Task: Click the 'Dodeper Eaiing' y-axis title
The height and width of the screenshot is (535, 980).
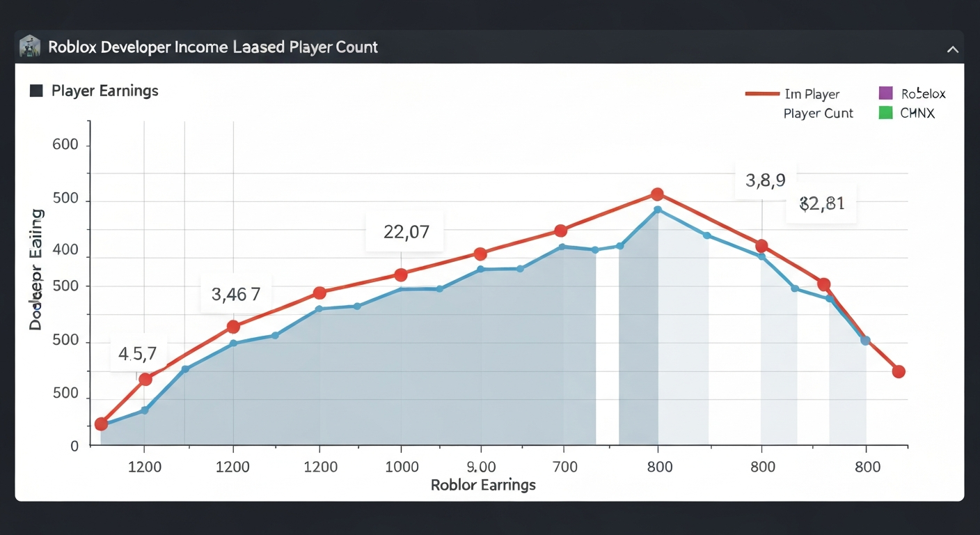Action: point(36,269)
